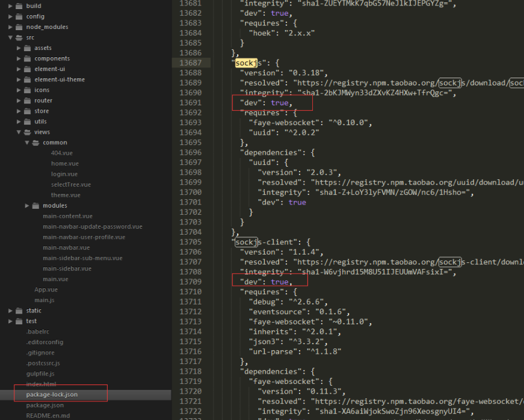The height and width of the screenshot is (420, 524).
Task: Expand the node_modules folder arrow
Action: pyautogui.click(x=10, y=27)
